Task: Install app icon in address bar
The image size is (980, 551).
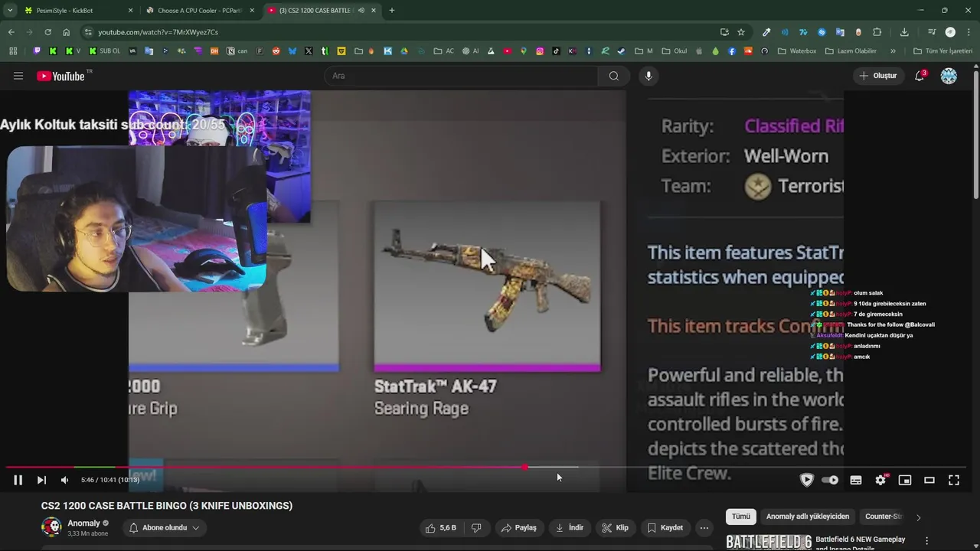Action: 724,32
